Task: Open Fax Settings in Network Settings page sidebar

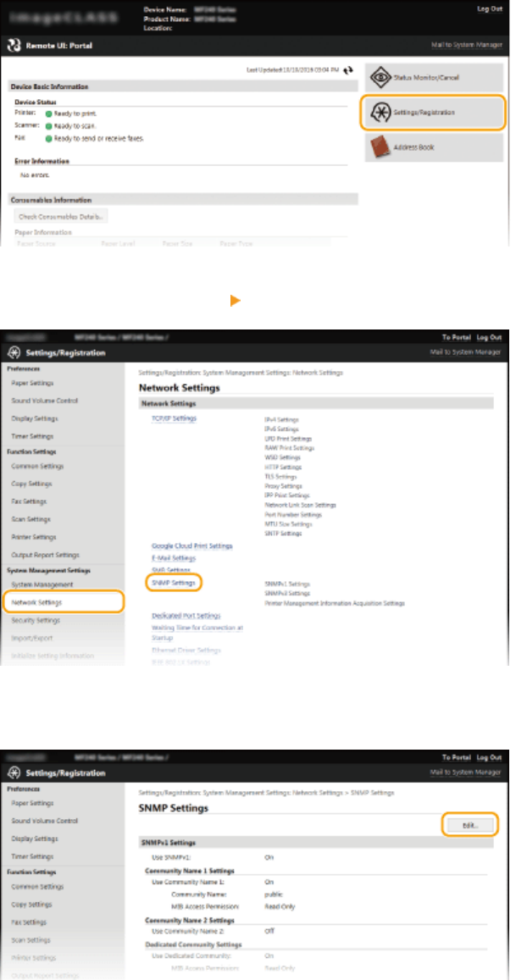Action: coord(29,501)
